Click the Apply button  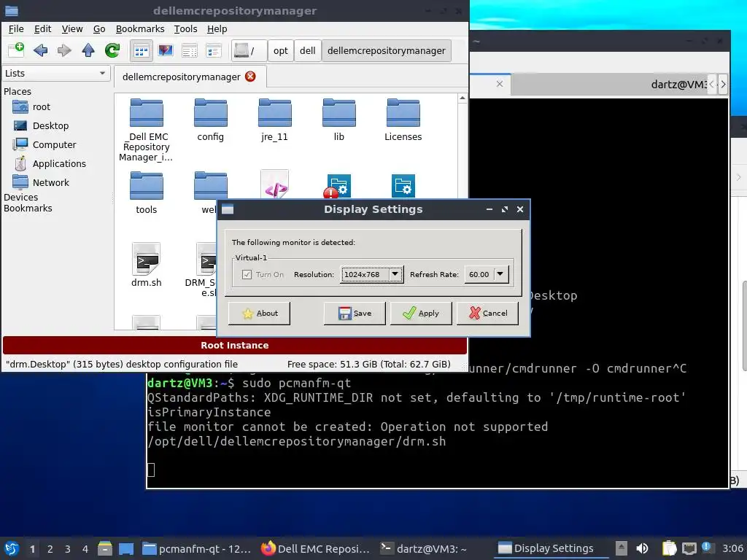click(421, 314)
